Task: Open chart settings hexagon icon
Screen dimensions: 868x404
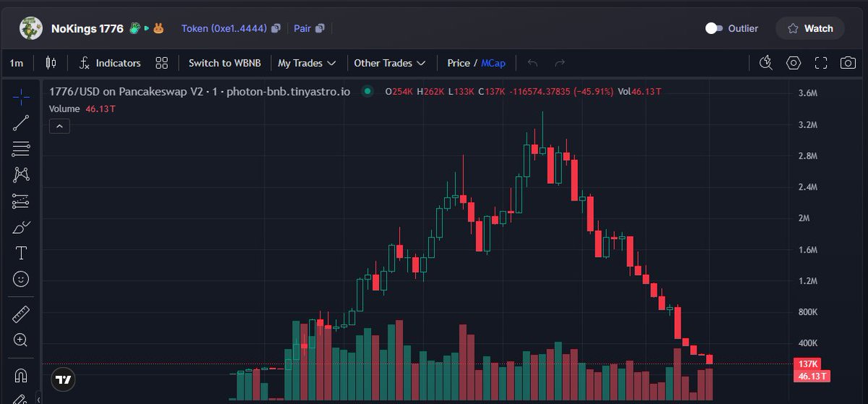Action: [x=793, y=63]
